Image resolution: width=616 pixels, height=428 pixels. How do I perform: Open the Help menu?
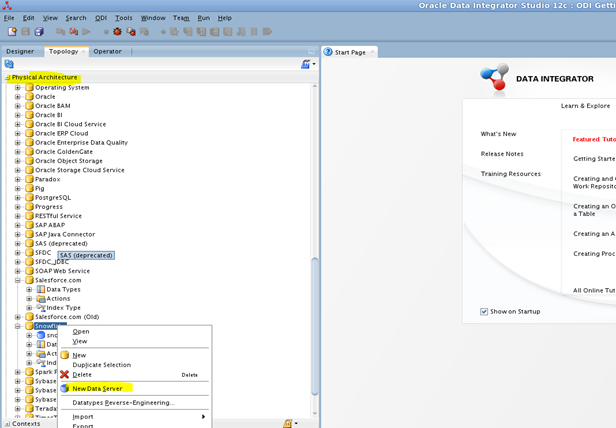tap(225, 18)
